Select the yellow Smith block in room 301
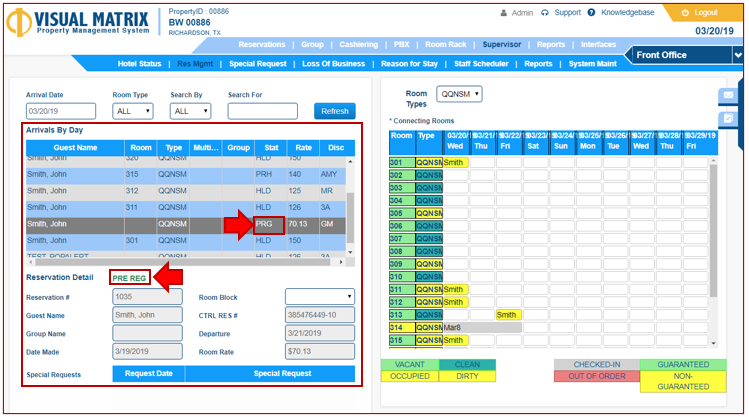Image resolution: width=749 pixels, height=417 pixels. [455, 162]
